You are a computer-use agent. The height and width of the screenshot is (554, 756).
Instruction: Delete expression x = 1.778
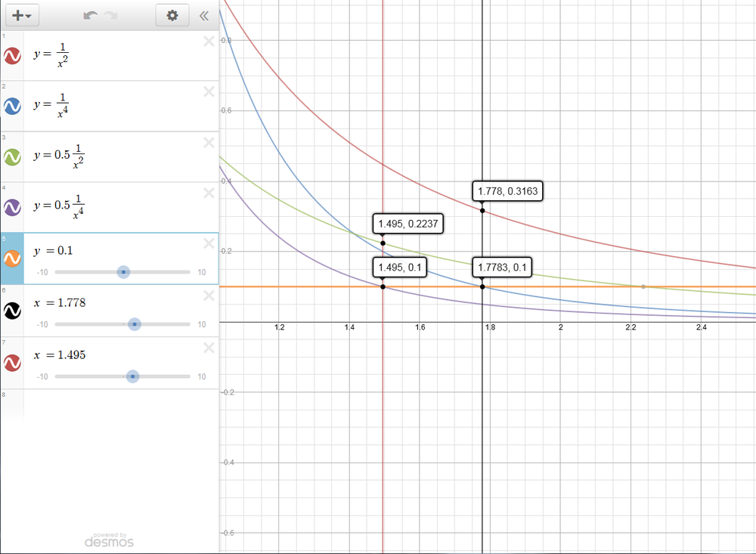tap(209, 296)
